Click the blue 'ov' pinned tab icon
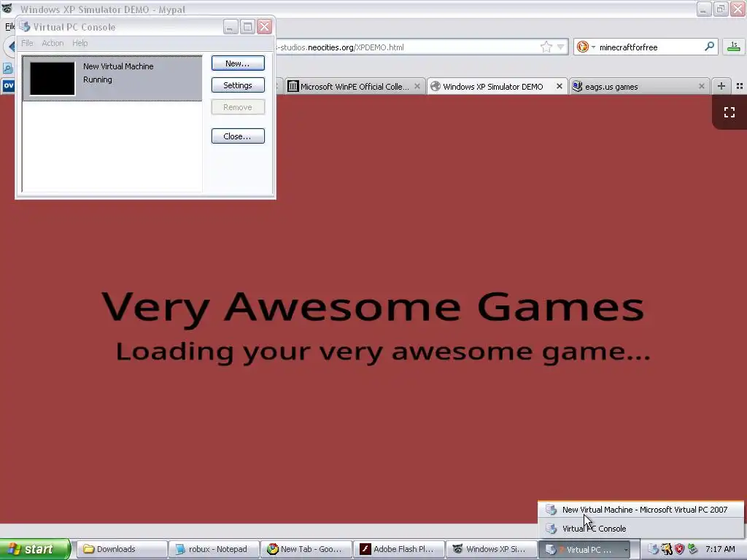This screenshot has height=560, width=747. [9, 86]
